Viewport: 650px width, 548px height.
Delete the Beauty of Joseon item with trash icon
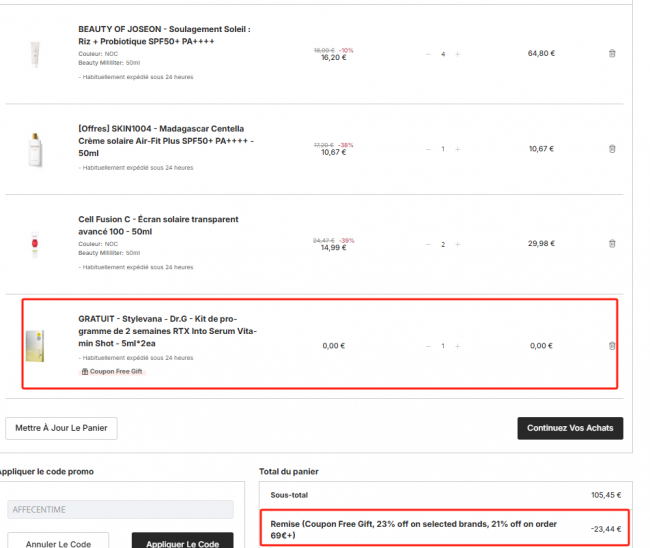coord(612,53)
